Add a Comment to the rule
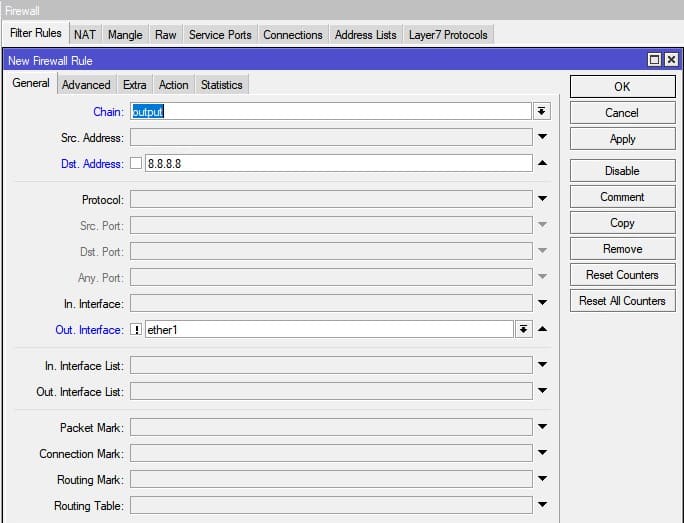684x523 pixels. pyautogui.click(x=622, y=197)
